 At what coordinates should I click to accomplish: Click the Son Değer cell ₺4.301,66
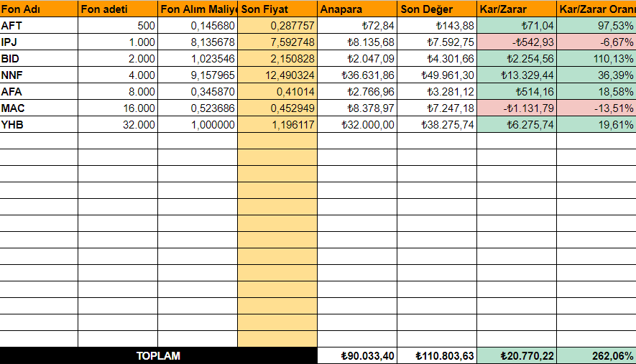click(437, 59)
